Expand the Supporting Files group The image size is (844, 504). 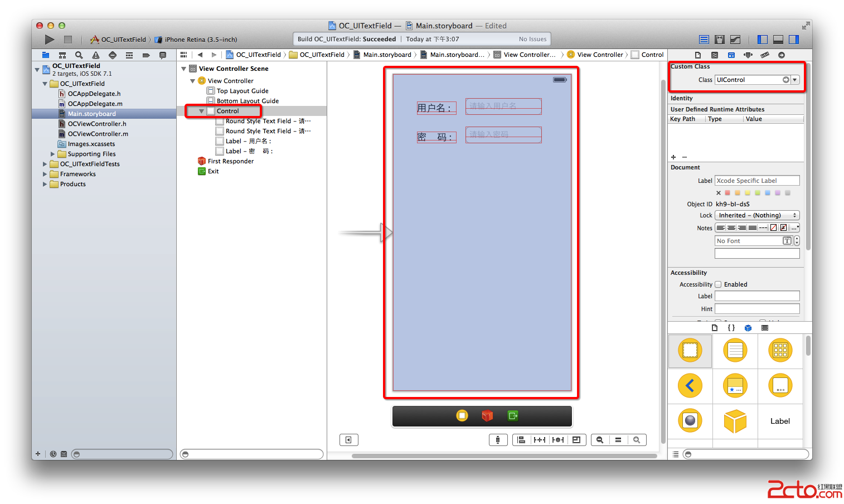point(53,154)
